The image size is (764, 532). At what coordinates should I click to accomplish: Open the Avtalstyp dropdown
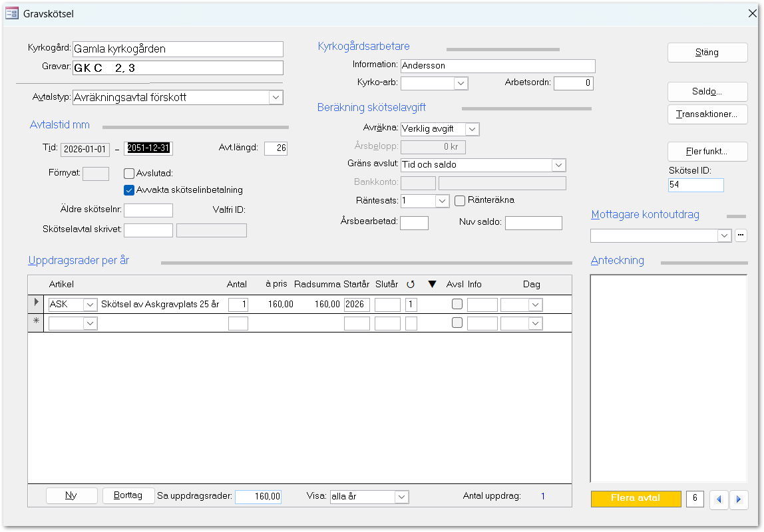tap(276, 97)
